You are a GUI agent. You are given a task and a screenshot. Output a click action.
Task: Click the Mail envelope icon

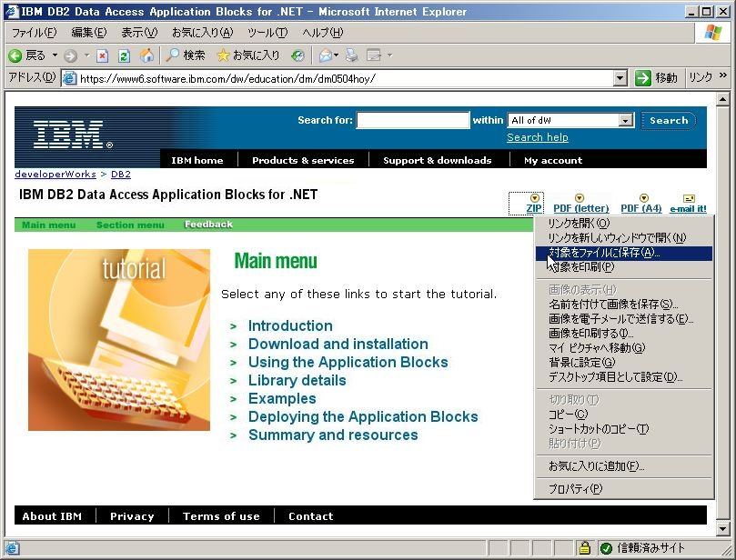326,55
